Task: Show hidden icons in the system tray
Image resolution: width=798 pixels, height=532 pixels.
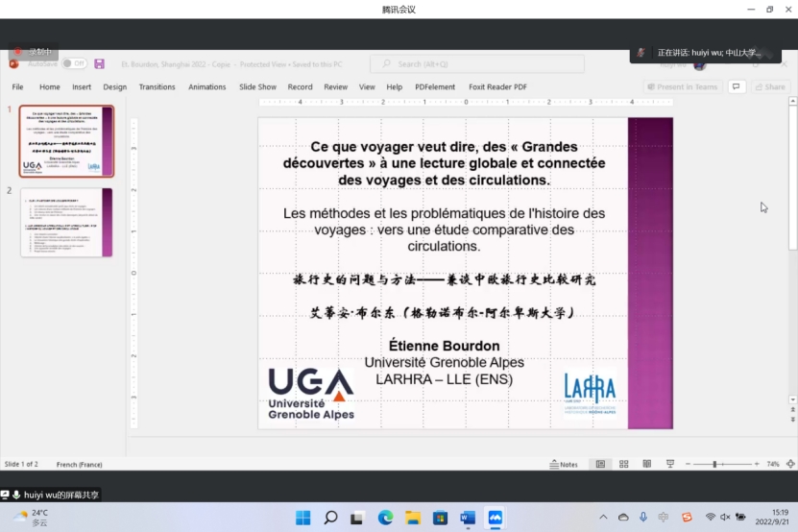Action: point(606,518)
